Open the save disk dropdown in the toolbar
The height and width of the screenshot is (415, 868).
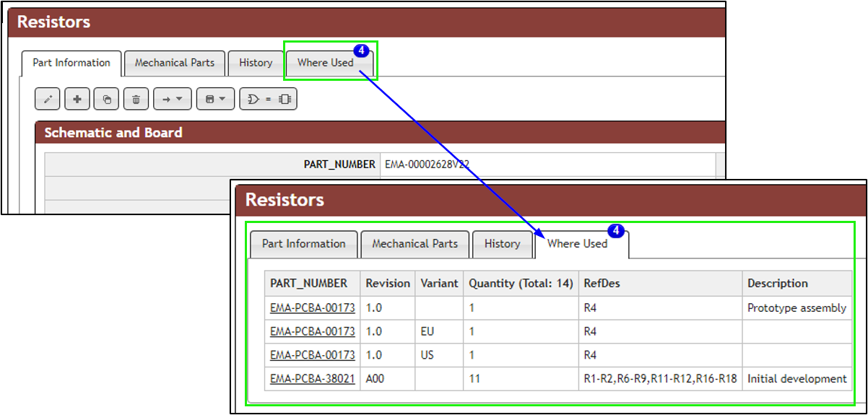point(215,100)
